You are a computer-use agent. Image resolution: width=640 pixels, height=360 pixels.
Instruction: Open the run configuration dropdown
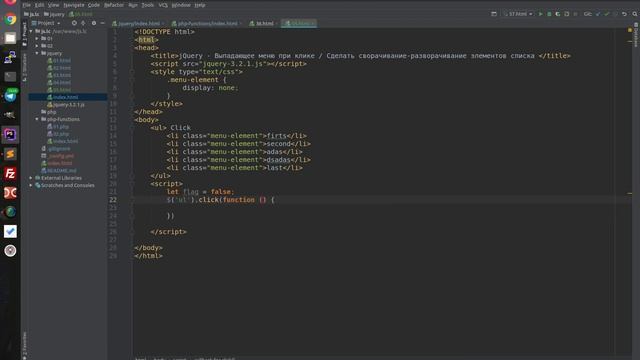click(518, 14)
